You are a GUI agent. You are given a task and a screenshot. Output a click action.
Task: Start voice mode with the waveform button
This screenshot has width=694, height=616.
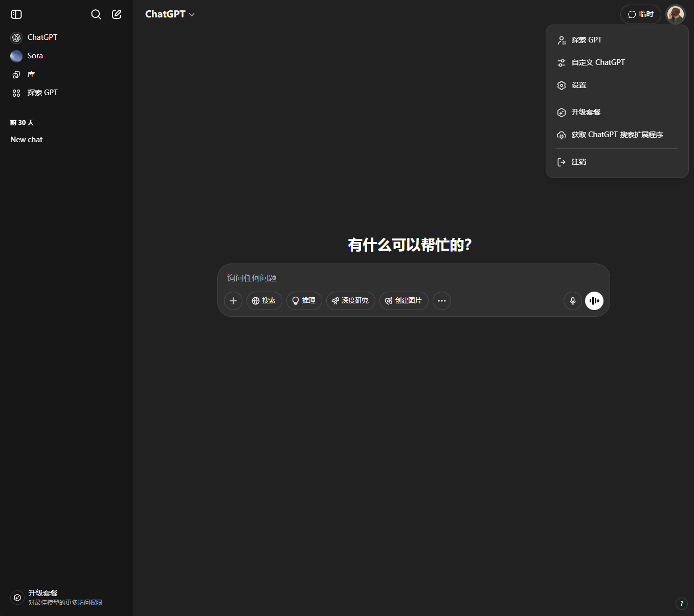[x=594, y=301]
